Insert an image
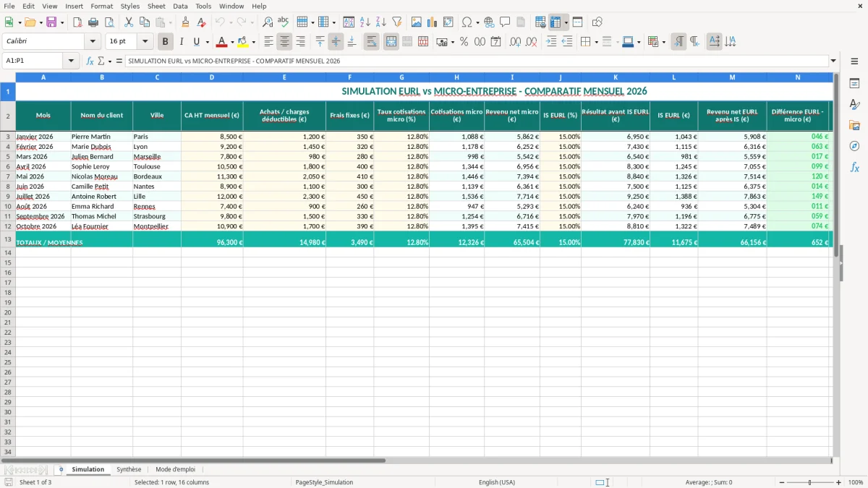Viewport: 868px width, 488px height. (x=416, y=22)
